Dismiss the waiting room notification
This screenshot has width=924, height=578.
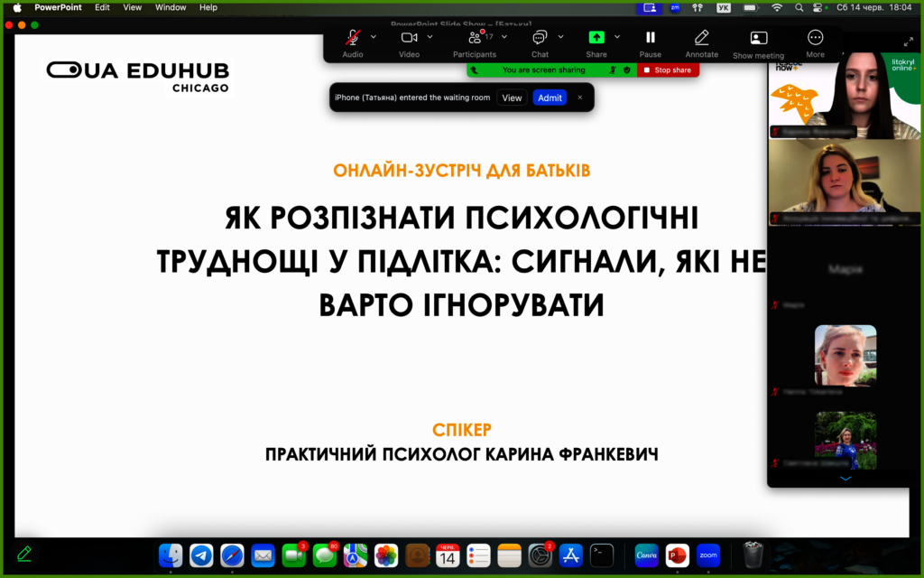pyautogui.click(x=580, y=98)
